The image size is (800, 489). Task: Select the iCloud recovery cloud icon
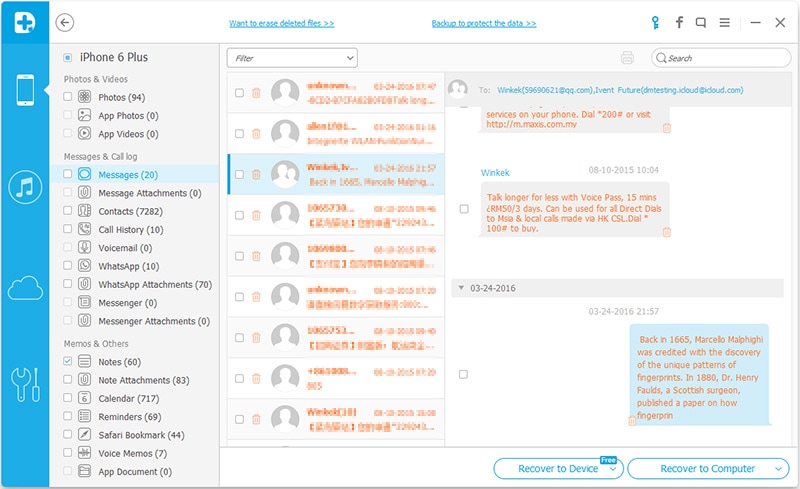(25, 288)
